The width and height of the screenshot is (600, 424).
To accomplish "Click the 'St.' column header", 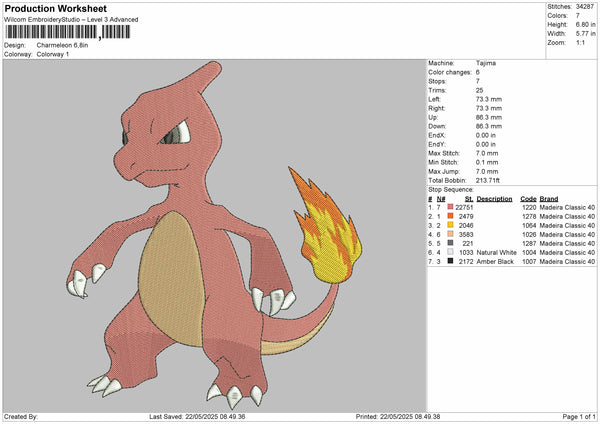I will pos(469,199).
